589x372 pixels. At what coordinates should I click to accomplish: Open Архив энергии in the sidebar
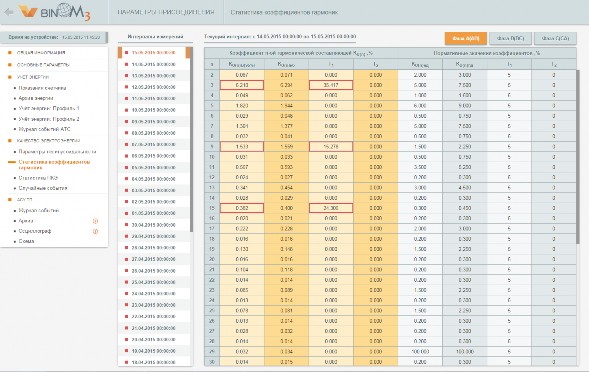point(36,98)
